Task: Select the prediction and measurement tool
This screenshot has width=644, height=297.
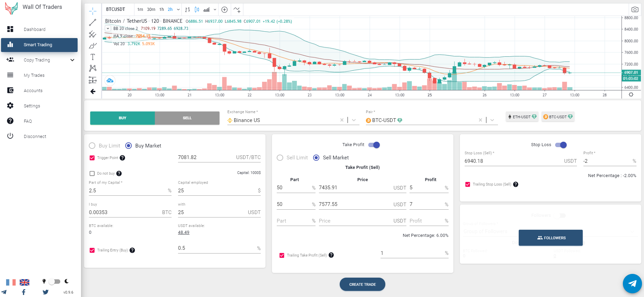Action: (93, 80)
